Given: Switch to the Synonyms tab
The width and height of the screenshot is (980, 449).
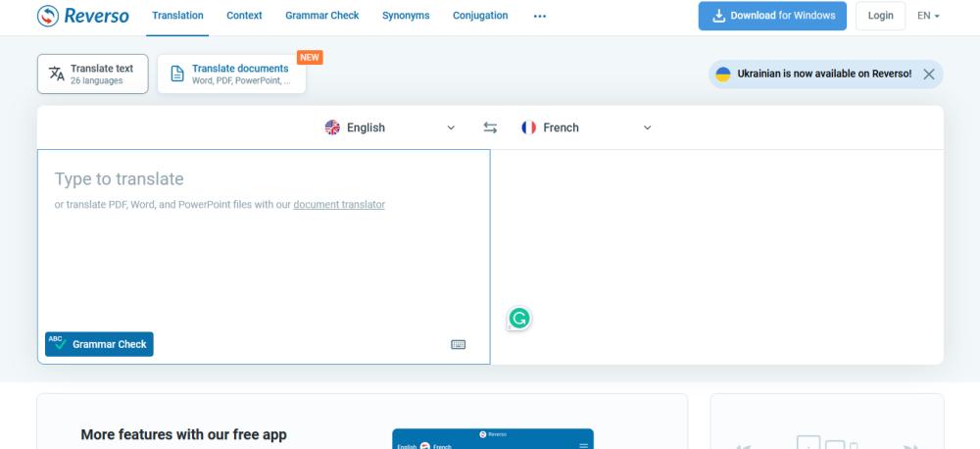Looking at the screenshot, I should point(406,16).
